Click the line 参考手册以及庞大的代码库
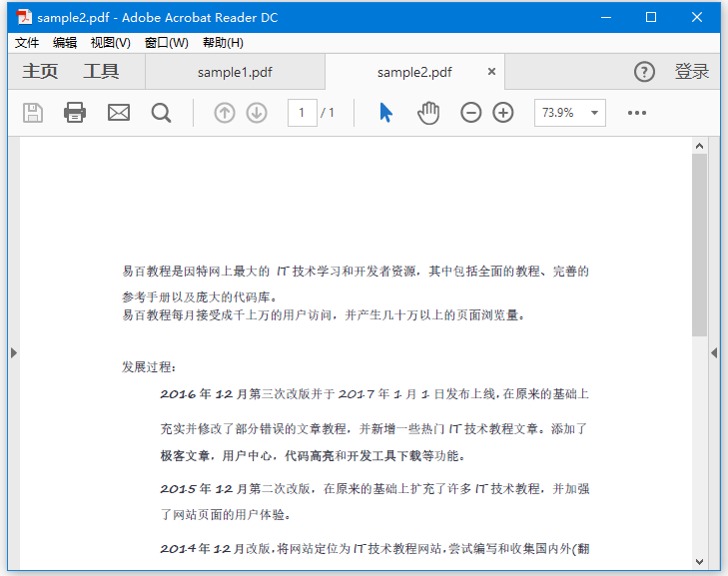Viewport: 728px width, 576px height. [200, 296]
